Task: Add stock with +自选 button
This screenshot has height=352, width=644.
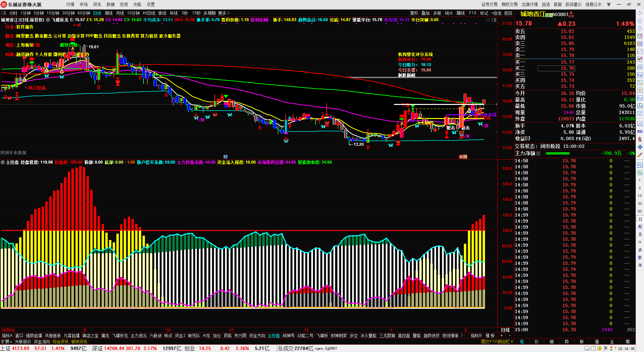Action: (x=496, y=13)
